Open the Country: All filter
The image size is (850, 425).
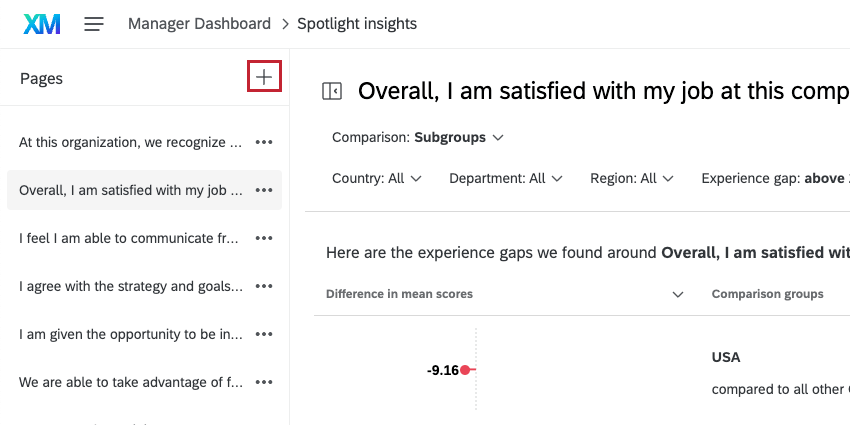click(377, 178)
